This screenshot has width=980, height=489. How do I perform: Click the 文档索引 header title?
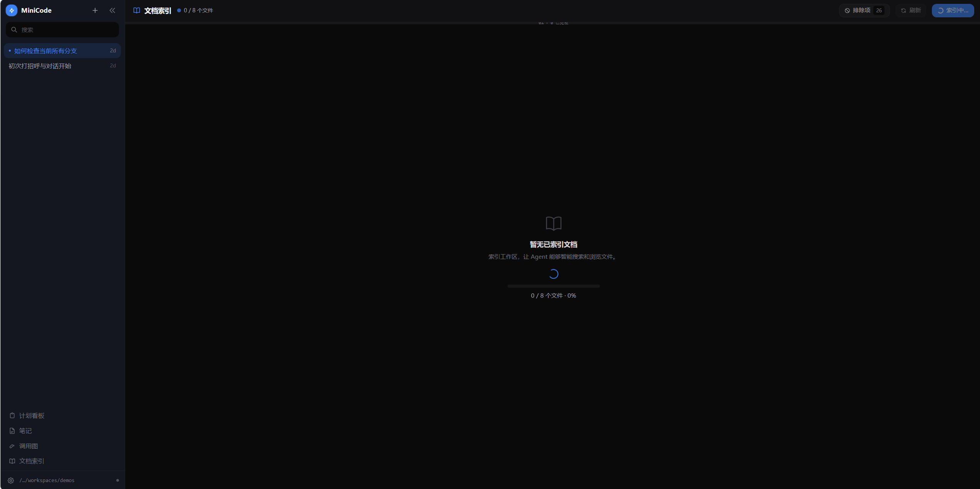pyautogui.click(x=157, y=10)
